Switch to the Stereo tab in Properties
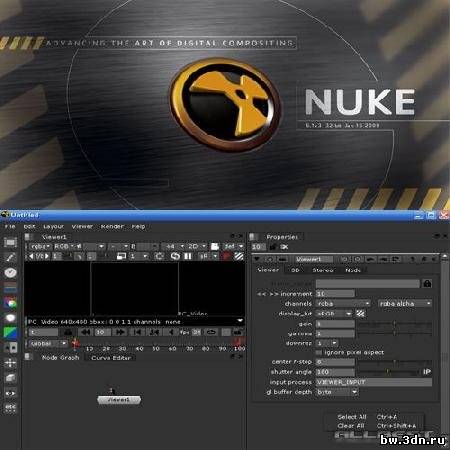Viewport: 450px width, 450px height. coord(323,270)
